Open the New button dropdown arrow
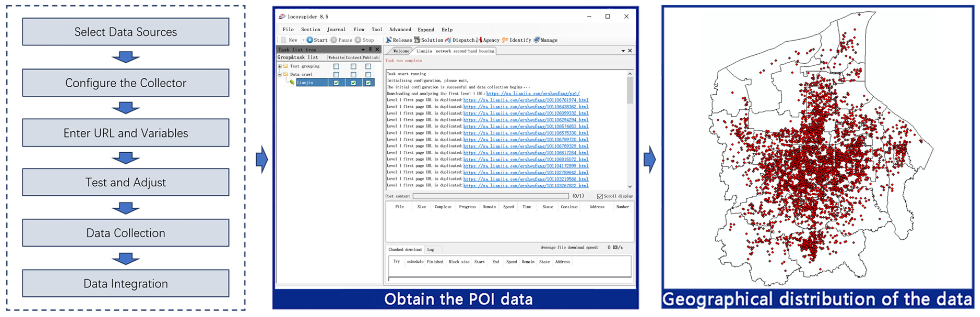 (303, 40)
